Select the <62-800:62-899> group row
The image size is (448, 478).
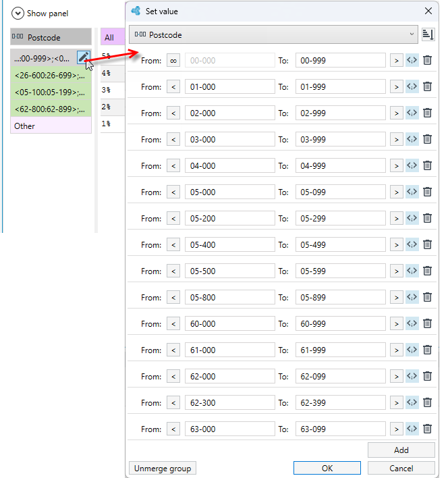tap(51, 109)
